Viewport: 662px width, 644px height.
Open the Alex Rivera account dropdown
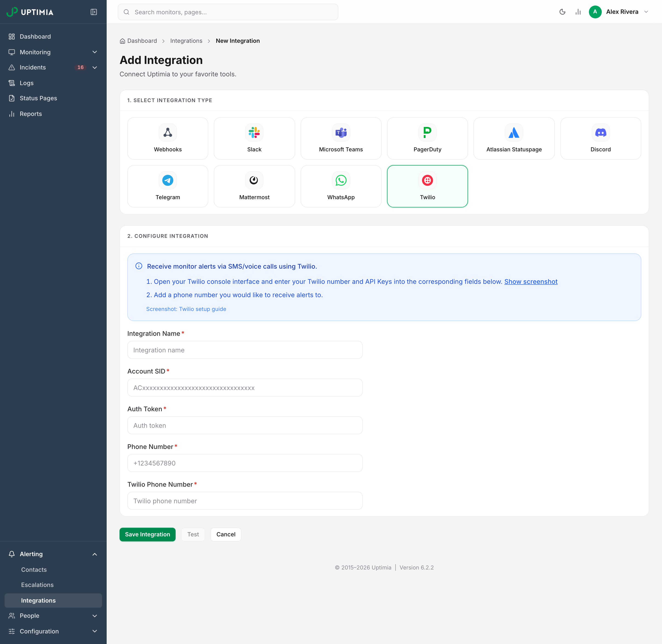pos(619,12)
